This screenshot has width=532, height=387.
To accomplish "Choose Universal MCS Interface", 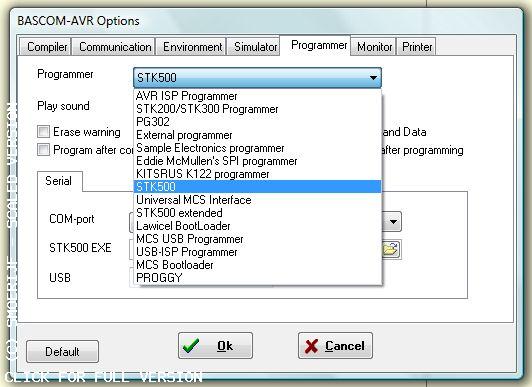I will (x=258, y=200).
